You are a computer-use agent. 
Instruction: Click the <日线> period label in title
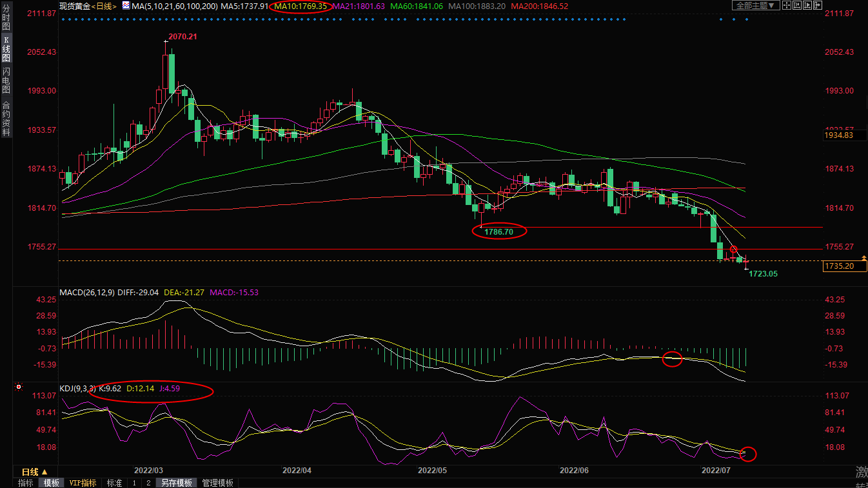pos(104,6)
